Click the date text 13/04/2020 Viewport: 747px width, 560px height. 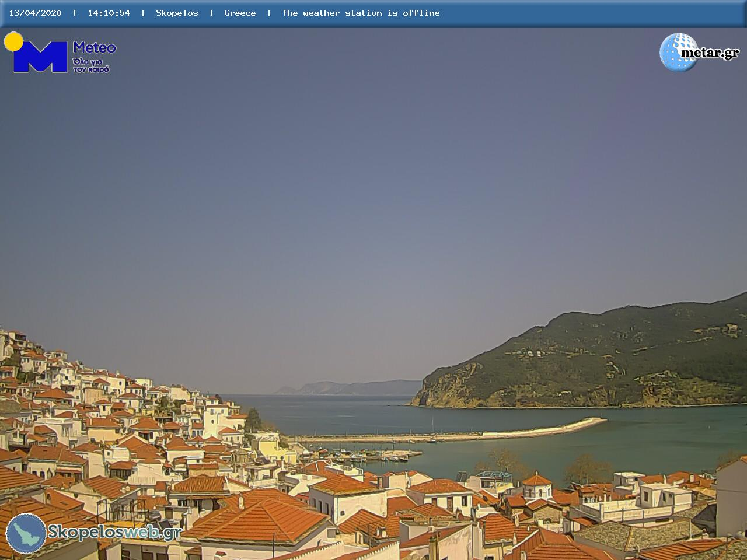click(x=35, y=13)
